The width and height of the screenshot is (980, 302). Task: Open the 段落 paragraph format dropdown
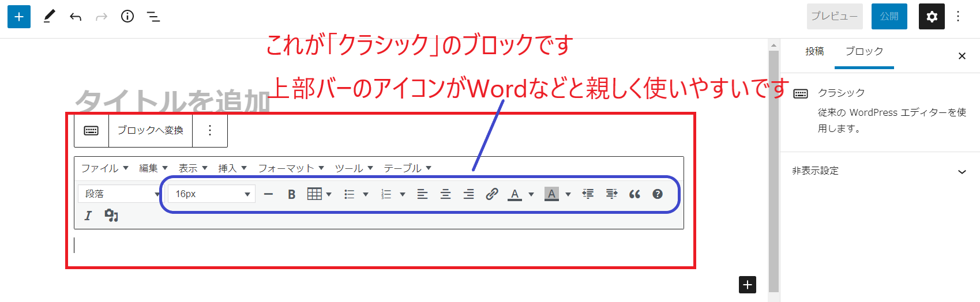[x=120, y=194]
